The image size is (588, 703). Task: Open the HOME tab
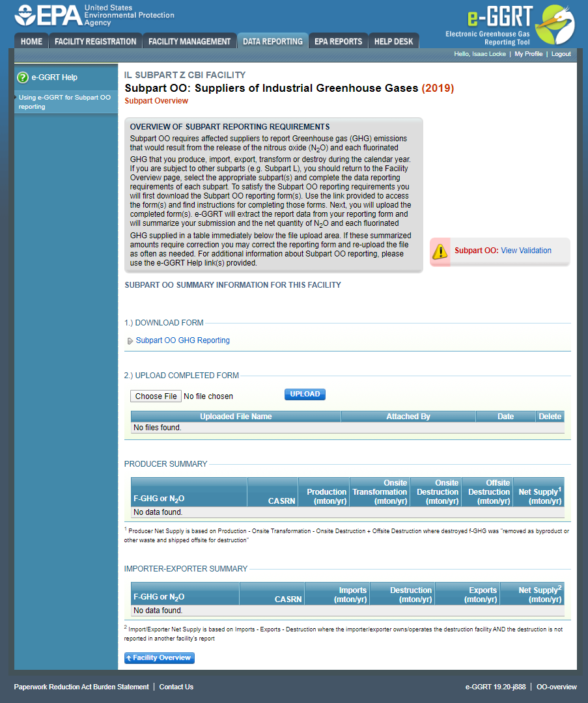click(31, 41)
